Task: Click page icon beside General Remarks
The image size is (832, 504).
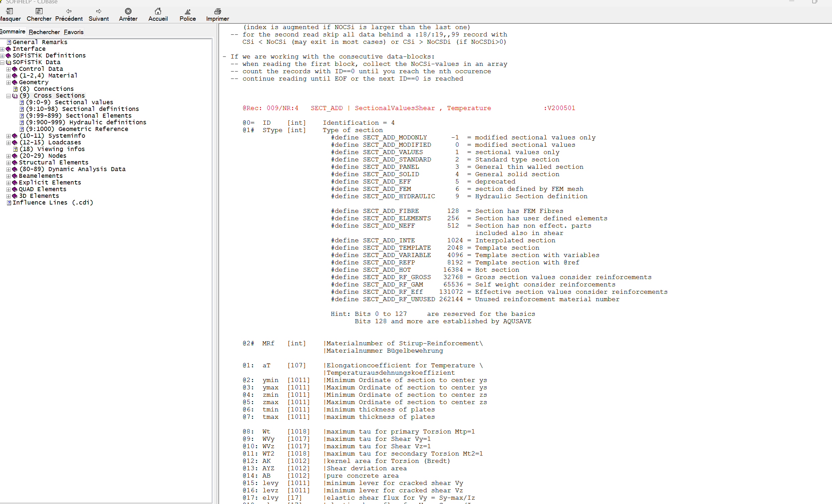Action: pos(9,42)
